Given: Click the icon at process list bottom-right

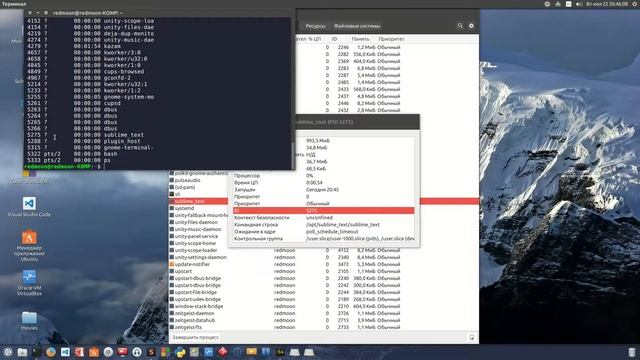Looking at the screenshot, I should coord(471,338).
